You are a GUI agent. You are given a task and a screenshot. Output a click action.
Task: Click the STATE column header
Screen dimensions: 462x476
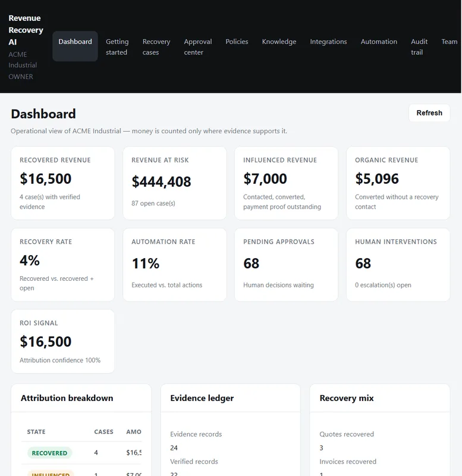tap(36, 432)
